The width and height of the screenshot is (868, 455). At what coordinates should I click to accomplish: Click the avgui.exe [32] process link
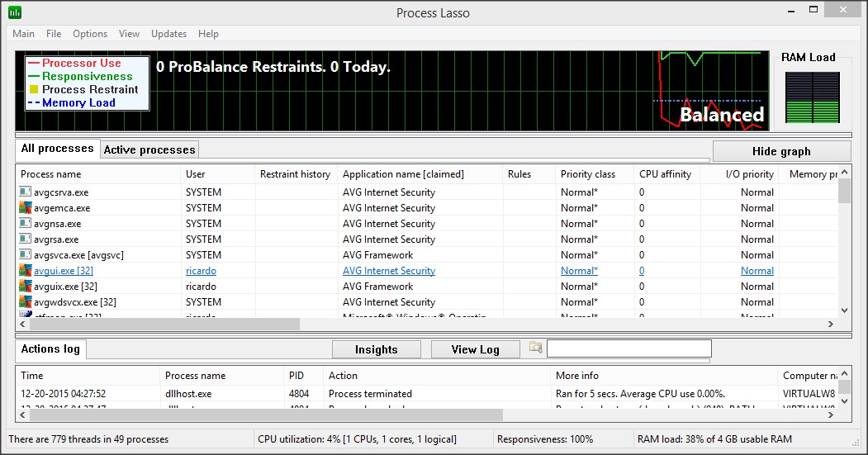click(63, 271)
